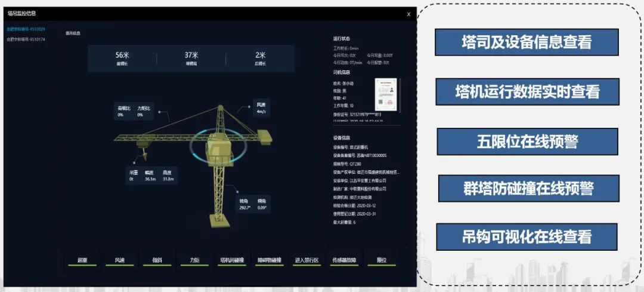644x292 pixels.
Task: Click the 56米 front jib length card
Action: click(122, 59)
